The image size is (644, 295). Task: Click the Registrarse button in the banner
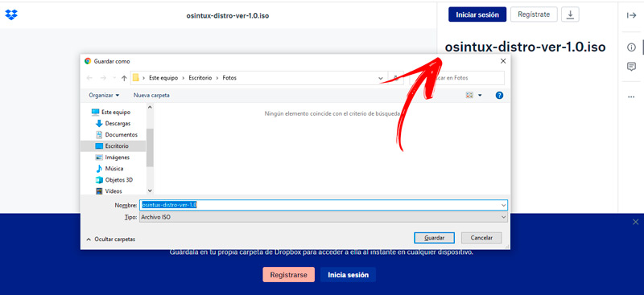click(x=289, y=275)
